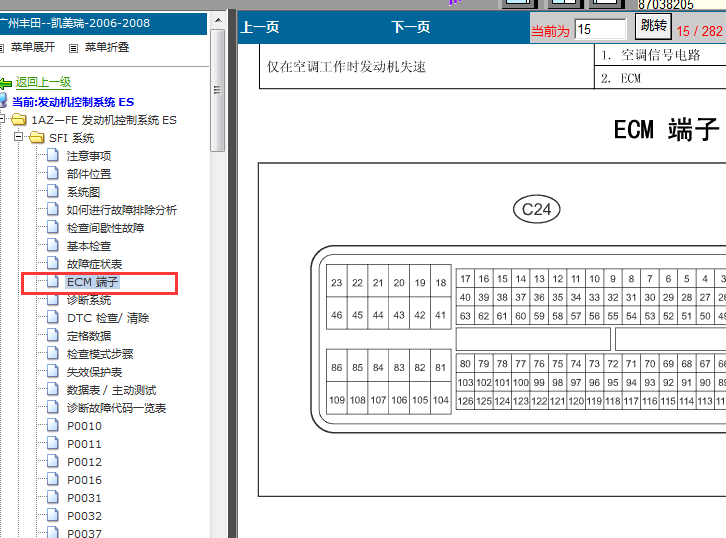The height and width of the screenshot is (538, 726).
Task: Go to previous page with 上一页
Action: tap(260, 27)
